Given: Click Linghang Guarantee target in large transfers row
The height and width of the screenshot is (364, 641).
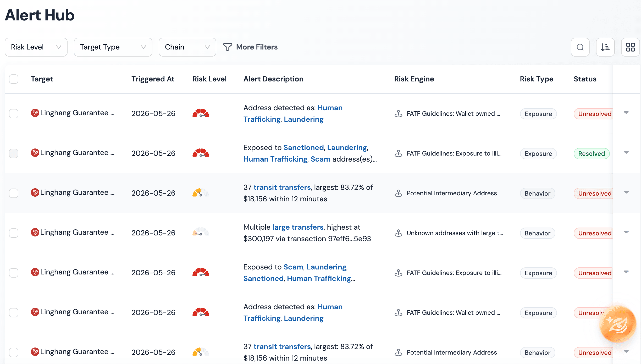Looking at the screenshot, I should [x=77, y=232].
